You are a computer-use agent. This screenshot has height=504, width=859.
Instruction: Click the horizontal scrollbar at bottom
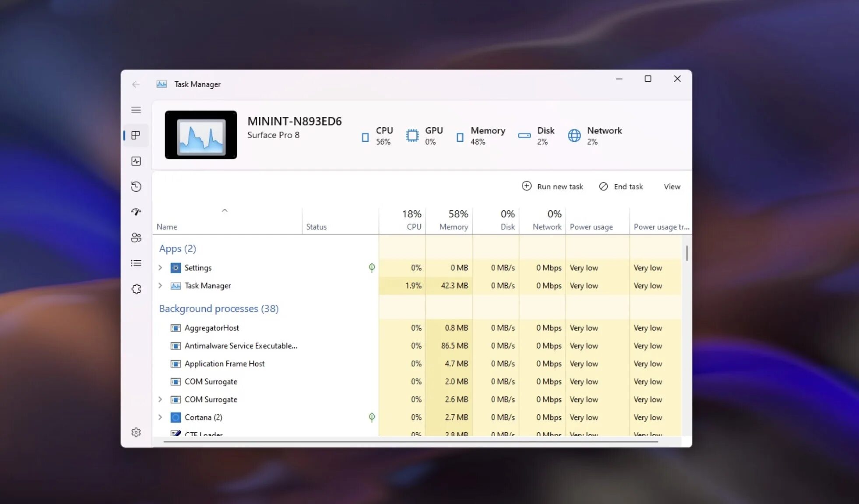(x=410, y=442)
